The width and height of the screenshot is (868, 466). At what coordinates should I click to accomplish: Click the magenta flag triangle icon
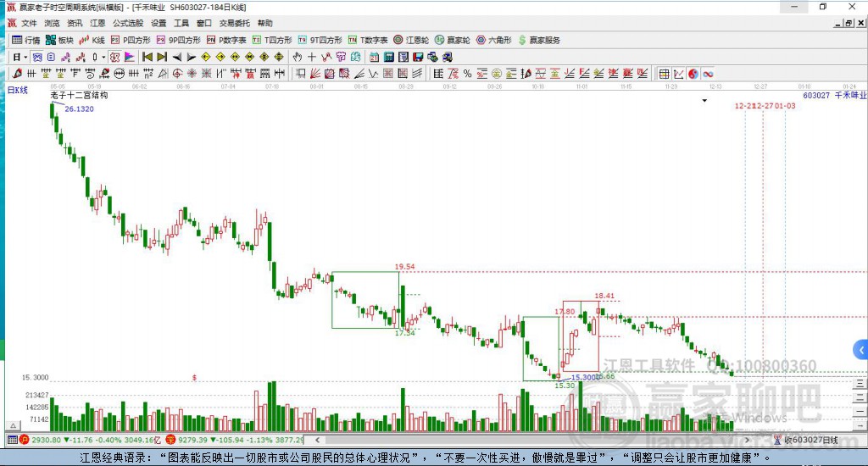[130, 57]
